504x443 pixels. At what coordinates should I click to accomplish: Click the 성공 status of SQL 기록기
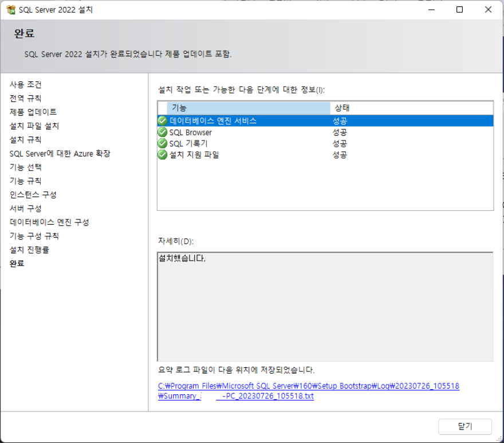tap(340, 143)
